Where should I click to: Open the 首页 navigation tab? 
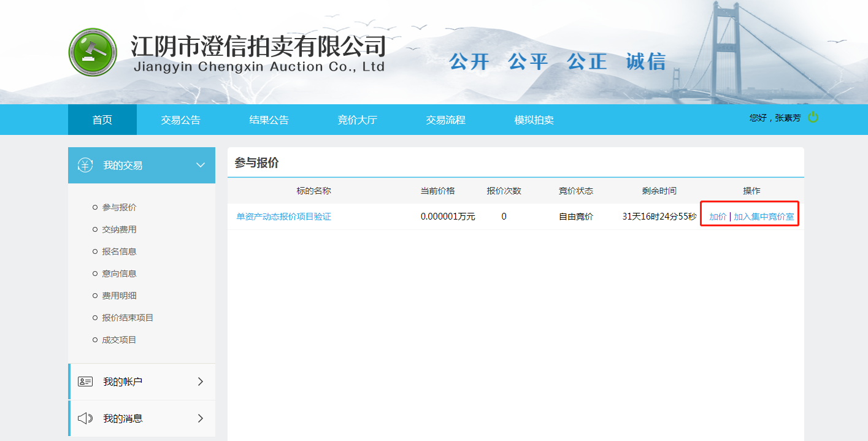102,120
